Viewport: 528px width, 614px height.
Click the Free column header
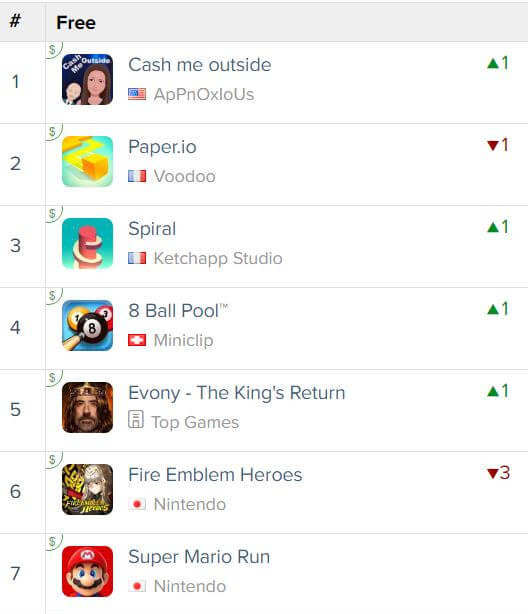[76, 23]
